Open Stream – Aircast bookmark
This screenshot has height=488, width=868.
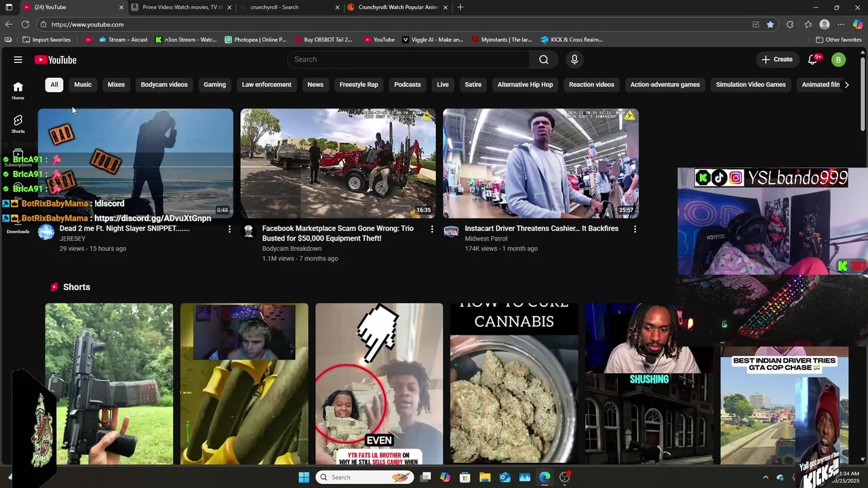click(x=123, y=40)
